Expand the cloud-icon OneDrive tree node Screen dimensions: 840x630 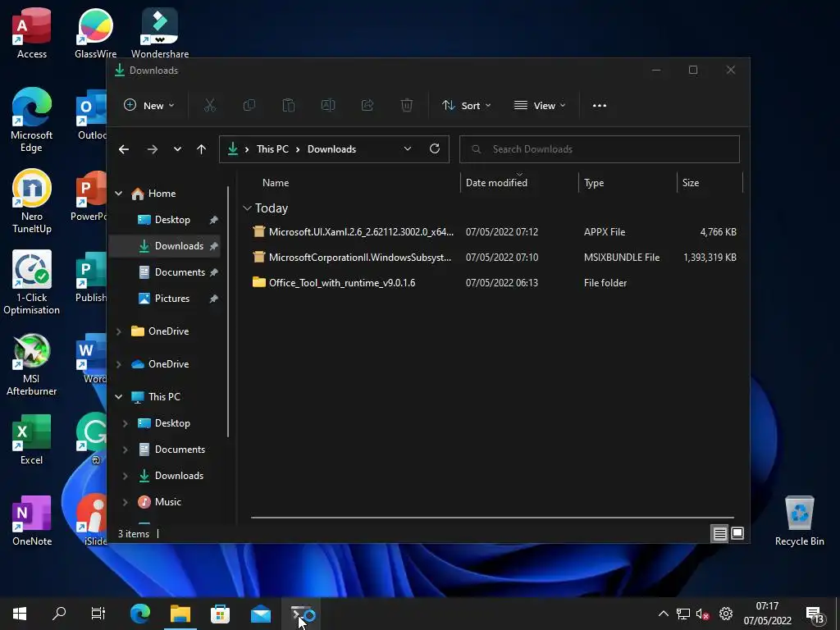point(118,364)
